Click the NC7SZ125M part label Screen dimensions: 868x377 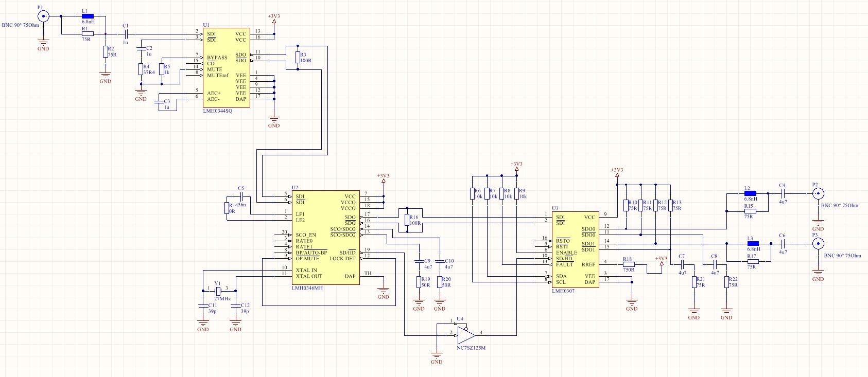(471, 348)
